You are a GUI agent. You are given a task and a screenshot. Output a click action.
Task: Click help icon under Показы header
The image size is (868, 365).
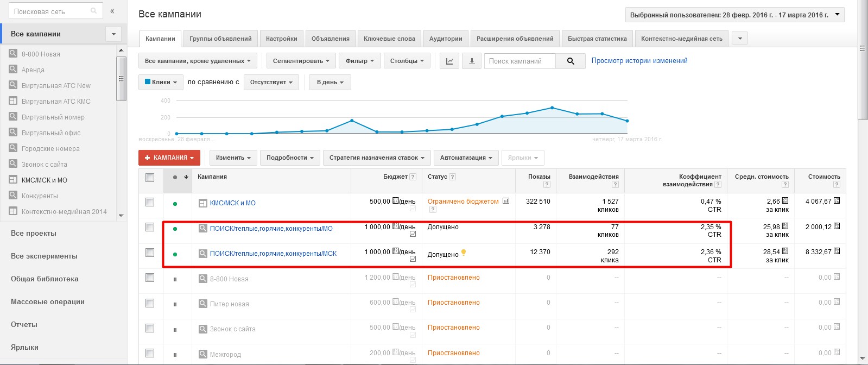click(547, 185)
